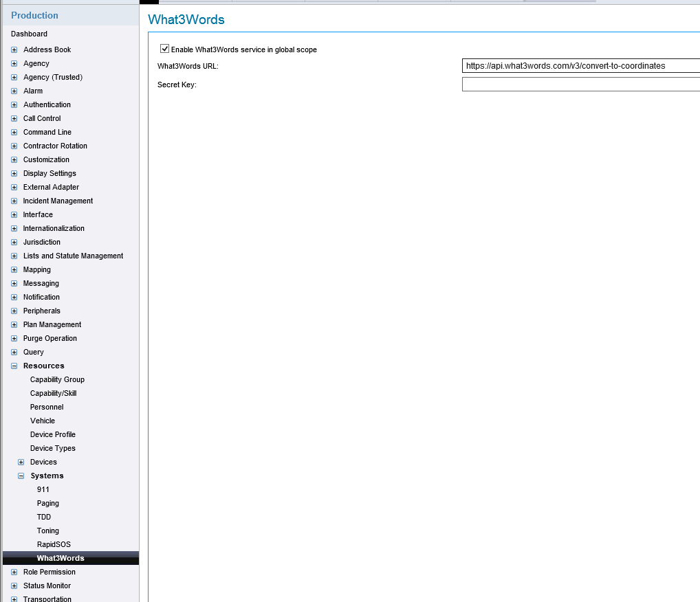Expand the Contractor Rotation node
The image size is (700, 602).
[14, 146]
